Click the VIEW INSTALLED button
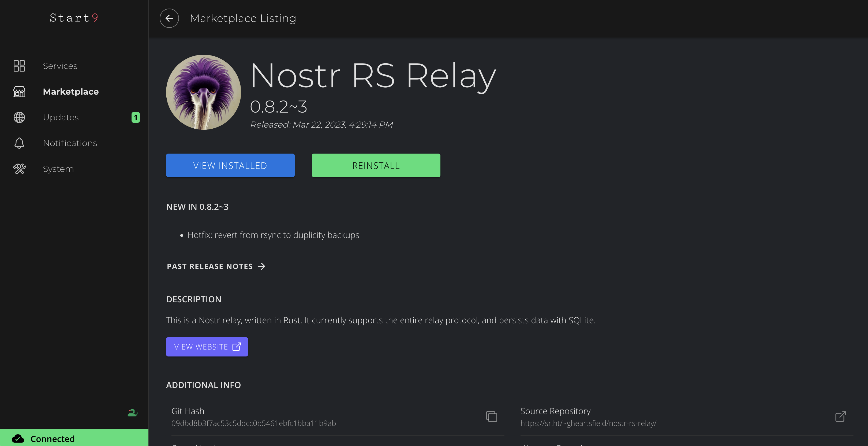 pos(230,165)
